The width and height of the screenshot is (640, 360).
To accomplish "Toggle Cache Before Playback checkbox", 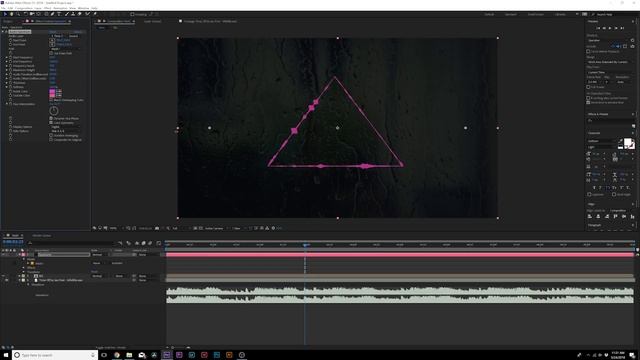I will (588, 51).
